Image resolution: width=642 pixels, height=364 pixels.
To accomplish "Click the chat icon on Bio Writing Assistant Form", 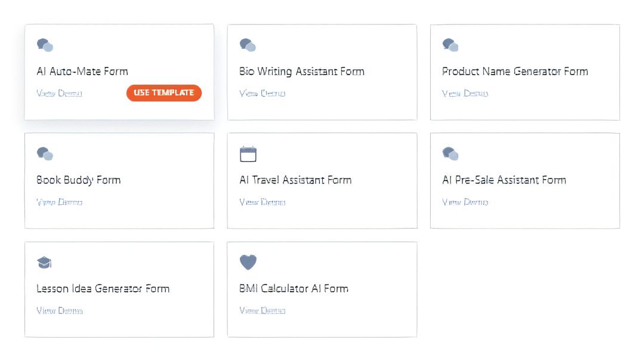I will [x=248, y=45].
